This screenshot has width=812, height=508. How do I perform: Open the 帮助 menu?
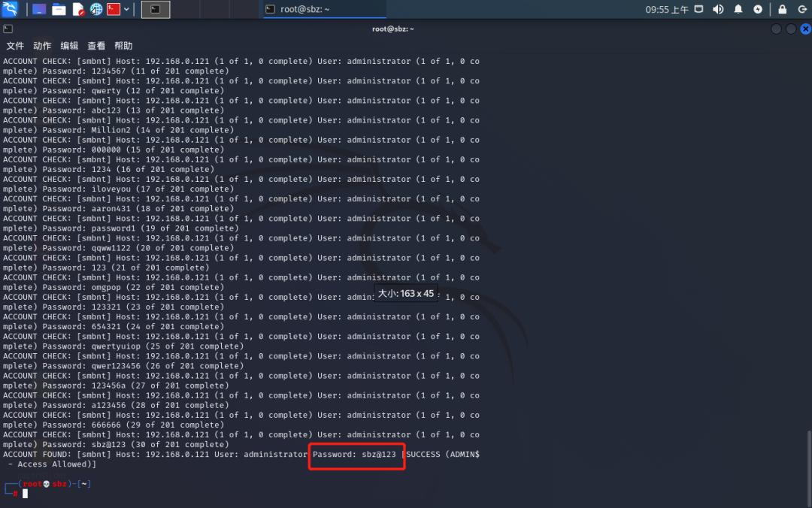pyautogui.click(x=123, y=46)
